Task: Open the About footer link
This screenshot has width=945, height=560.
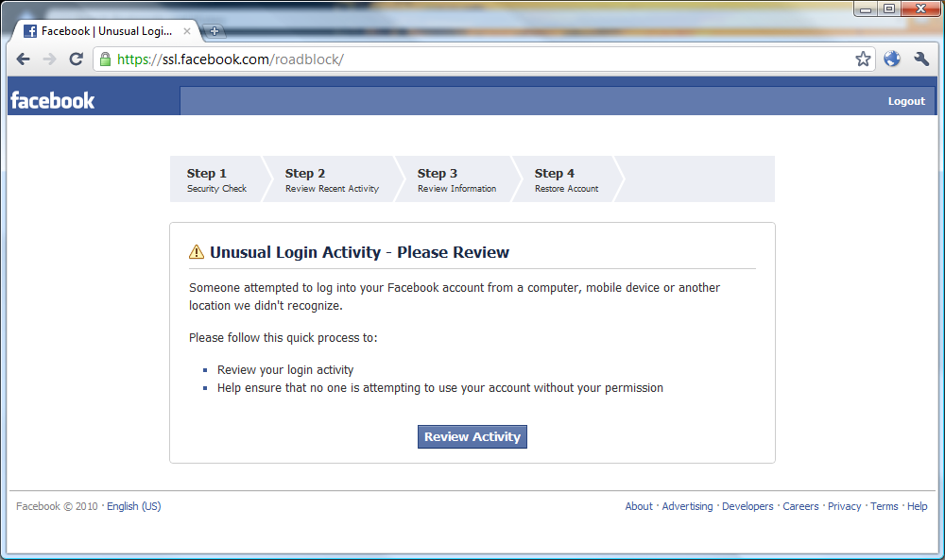Action: pos(639,506)
